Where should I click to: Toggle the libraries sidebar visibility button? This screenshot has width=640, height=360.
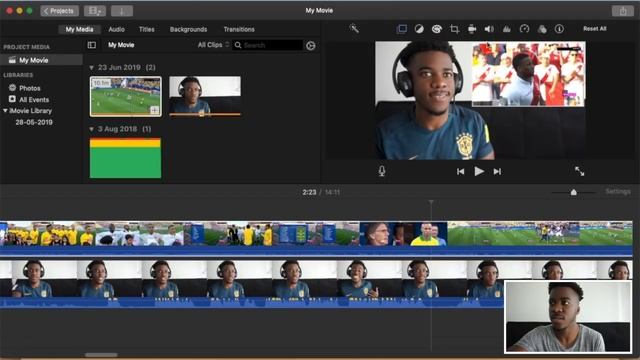pos(92,45)
